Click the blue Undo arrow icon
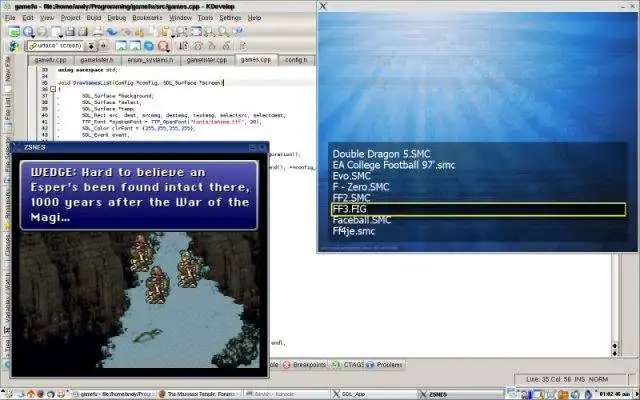Image resolution: width=640 pixels, height=400 pixels. (111, 31)
